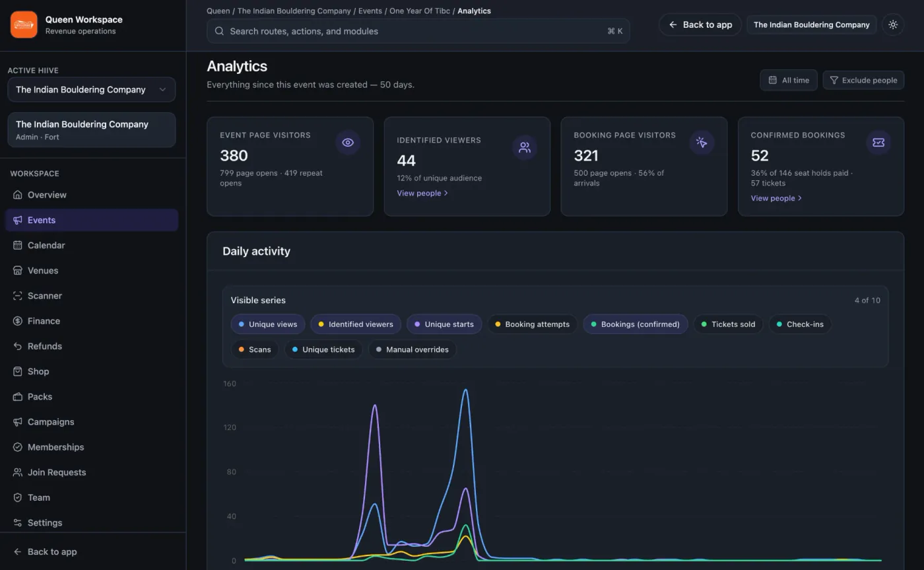The height and width of the screenshot is (570, 924).
Task: Click the Packs icon in sidebar
Action: 18,396
